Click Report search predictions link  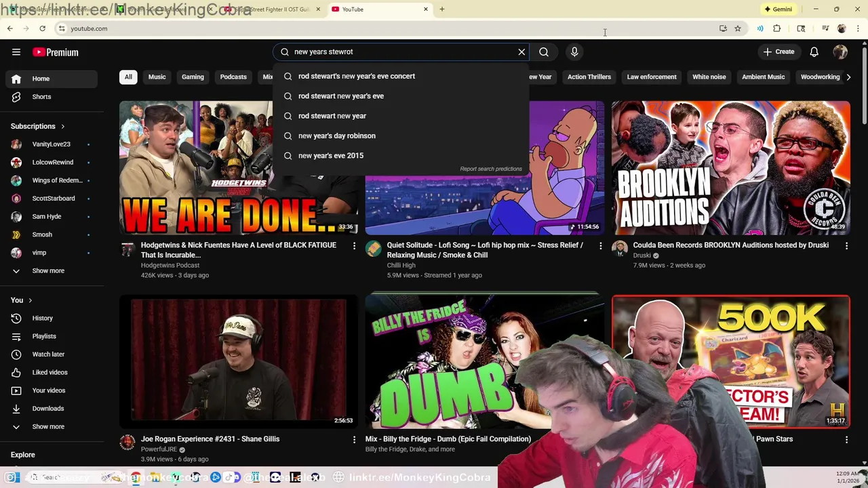491,169
